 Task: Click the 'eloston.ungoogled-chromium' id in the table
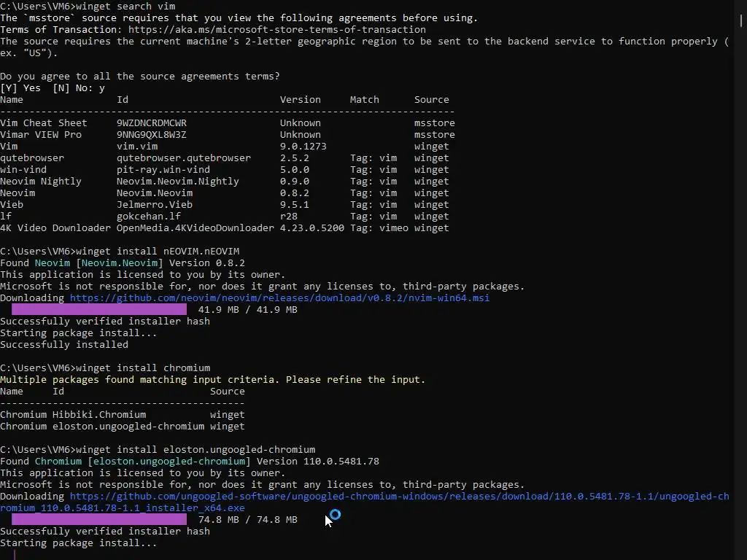pos(128,426)
